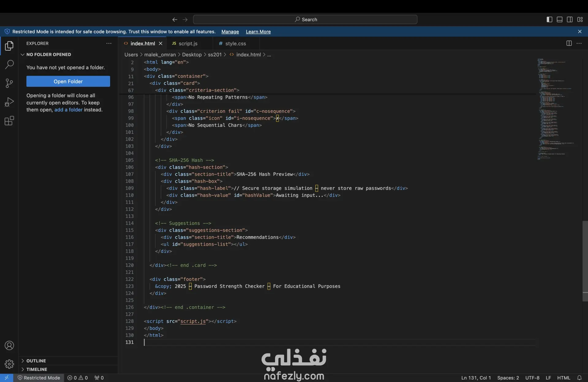
Task: Click the Suggestions comment on line 114
Action: [x=183, y=223]
